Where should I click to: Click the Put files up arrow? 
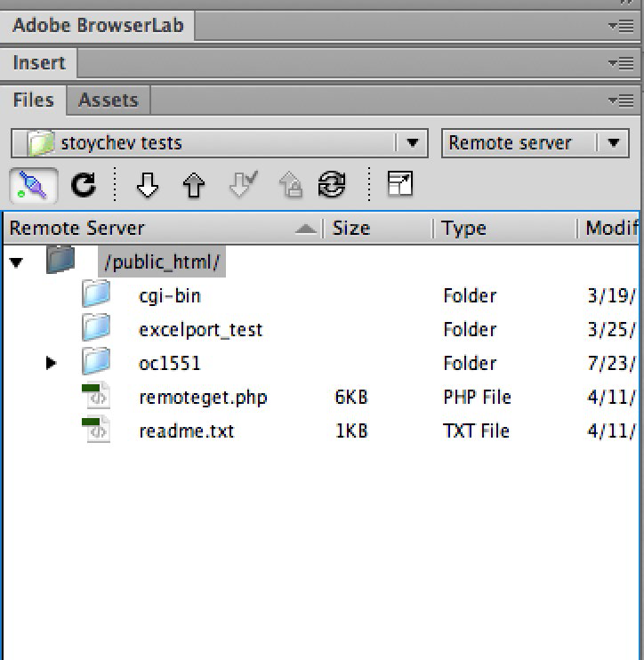coord(194,185)
